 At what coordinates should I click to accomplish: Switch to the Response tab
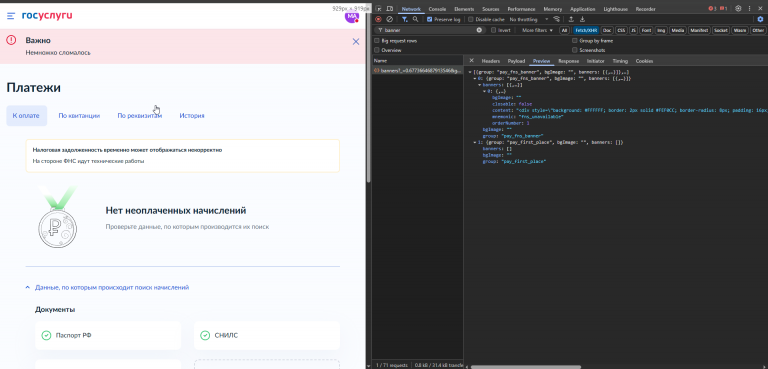pos(568,61)
